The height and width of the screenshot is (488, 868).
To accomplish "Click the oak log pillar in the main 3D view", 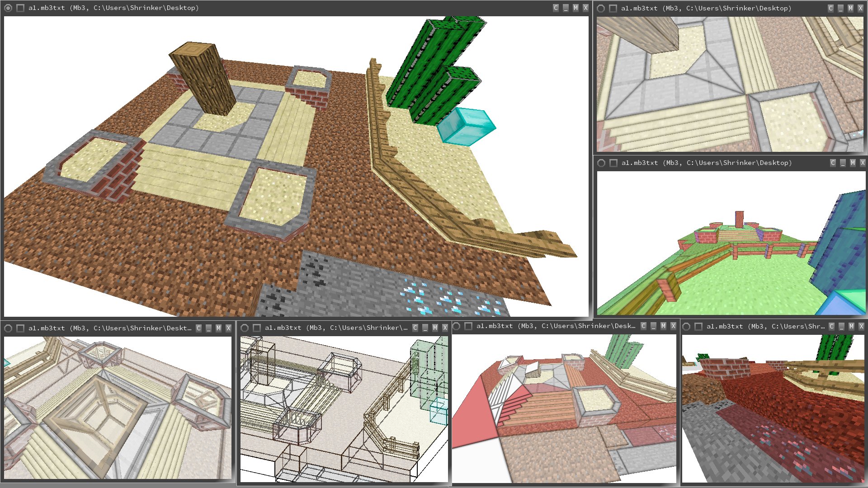I will pyautogui.click(x=203, y=79).
